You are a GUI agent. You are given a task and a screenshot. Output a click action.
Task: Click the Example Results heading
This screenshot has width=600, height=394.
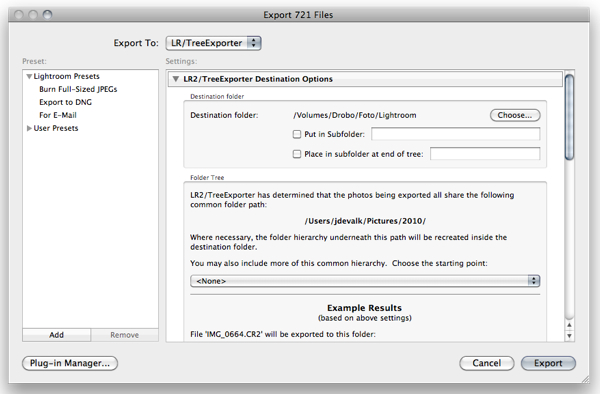[364, 308]
